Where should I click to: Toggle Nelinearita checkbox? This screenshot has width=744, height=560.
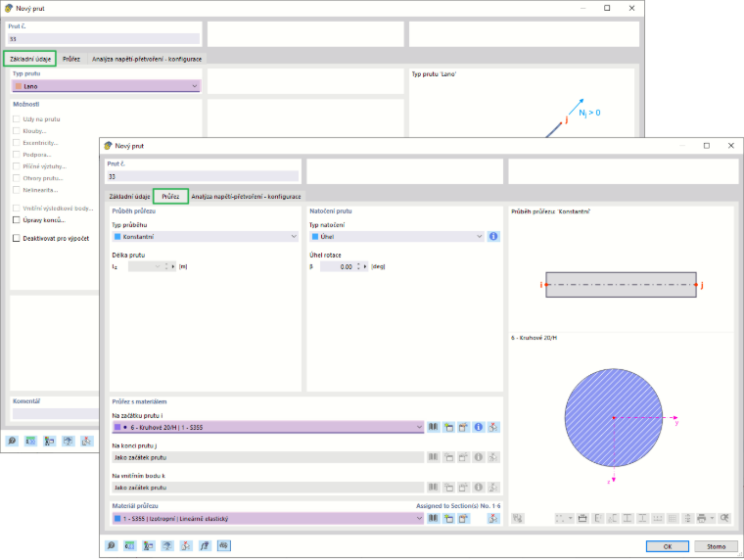pyautogui.click(x=16, y=190)
